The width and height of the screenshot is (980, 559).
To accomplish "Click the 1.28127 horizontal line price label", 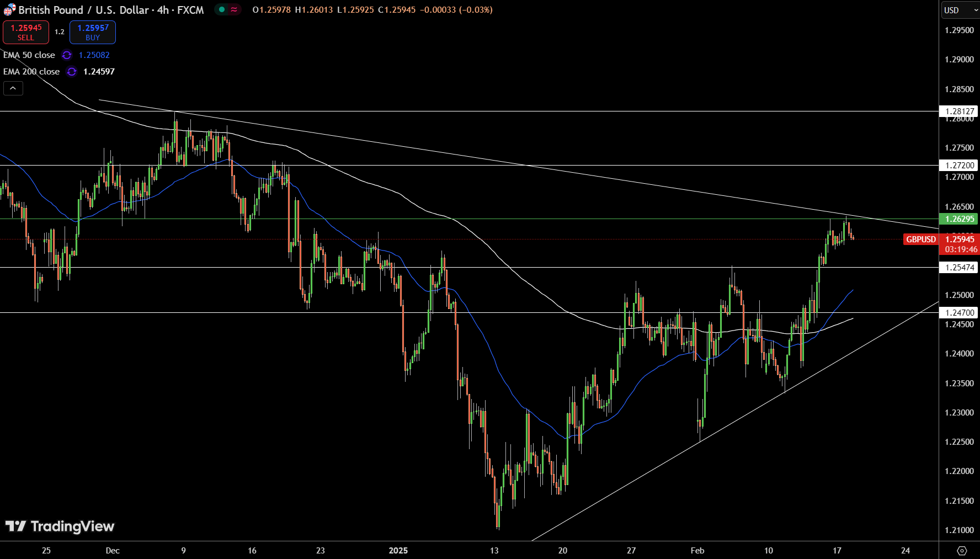I will coord(959,111).
